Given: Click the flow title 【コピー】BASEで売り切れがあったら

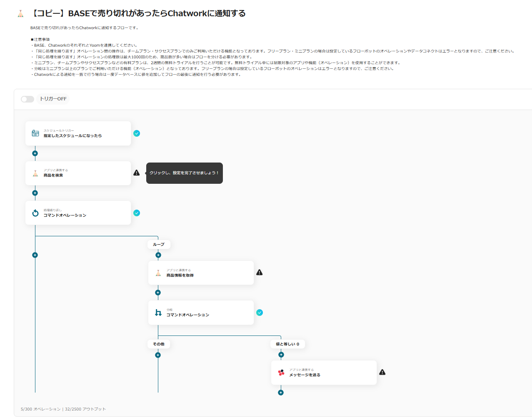Looking at the screenshot, I should click(x=139, y=13).
